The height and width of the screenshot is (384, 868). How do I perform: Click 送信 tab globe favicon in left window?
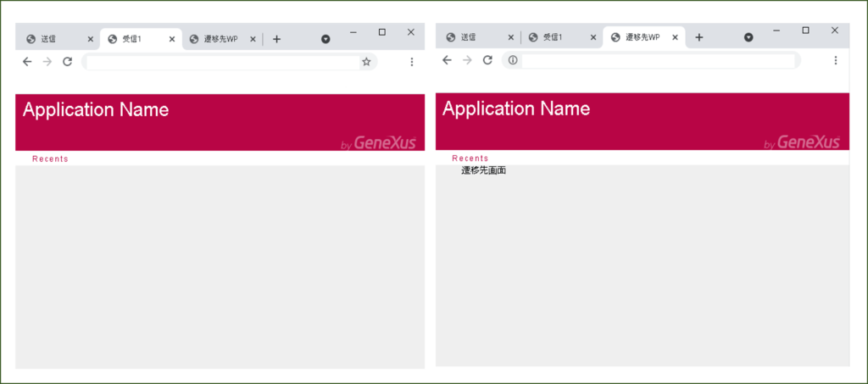coord(31,39)
